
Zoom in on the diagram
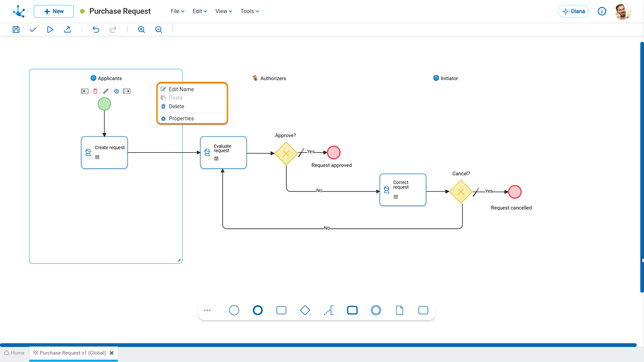click(x=142, y=29)
